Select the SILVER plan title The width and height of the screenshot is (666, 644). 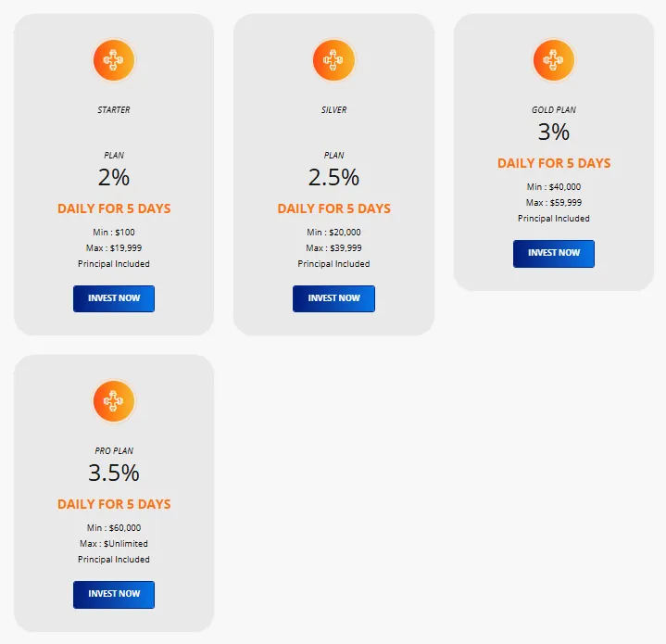(333, 110)
